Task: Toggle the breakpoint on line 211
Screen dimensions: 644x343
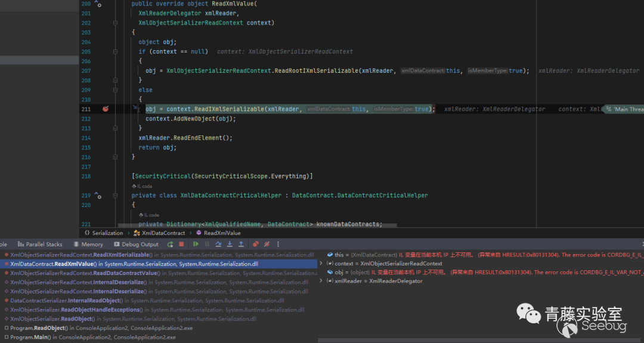Action: (105, 109)
